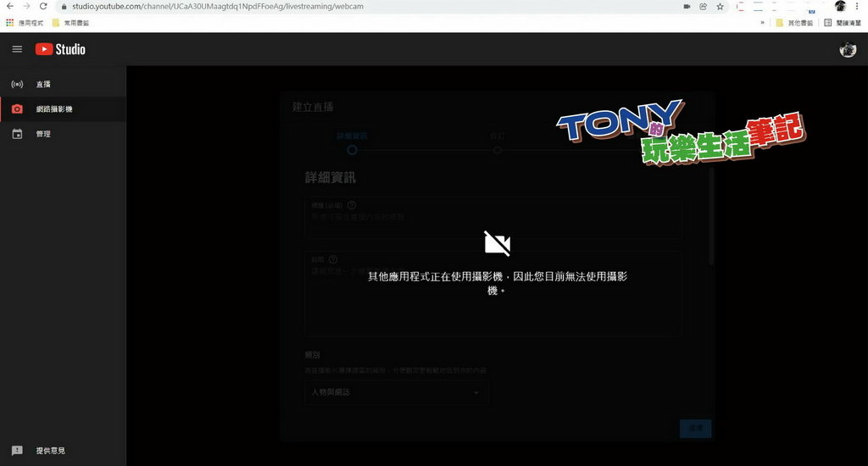Click the 建立直播 dialog title
Viewport: 868px width, 466px height.
coord(313,107)
